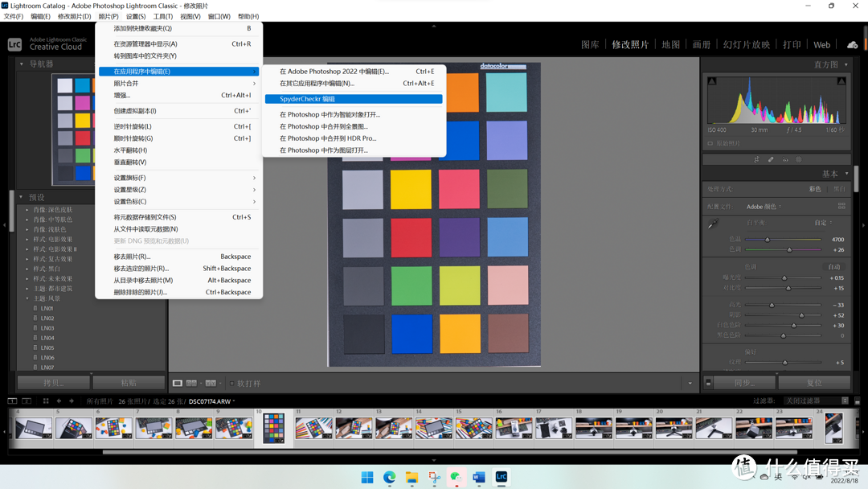868x489 pixels.
Task: Open the 照片合并 submenu
Action: [x=178, y=83]
